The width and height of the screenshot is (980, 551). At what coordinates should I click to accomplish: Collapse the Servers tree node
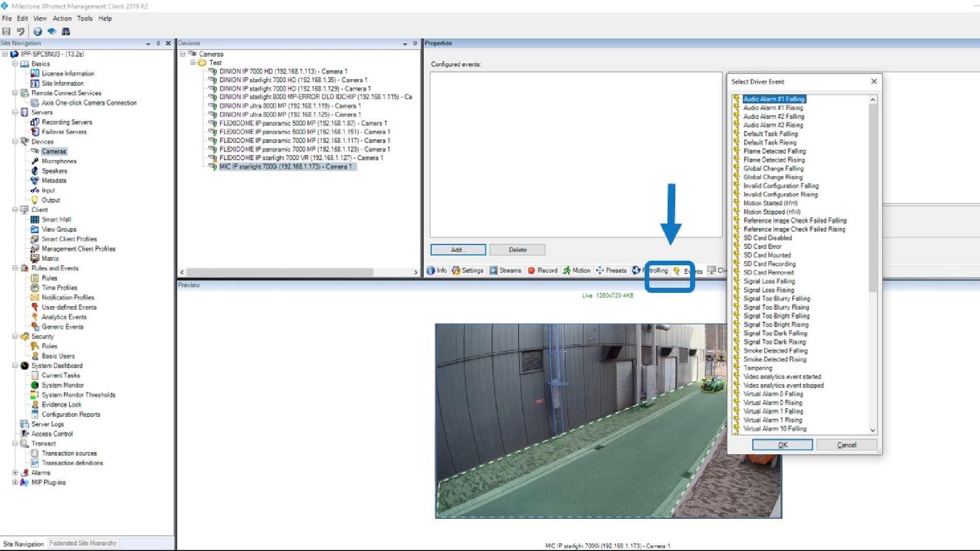pos(15,112)
